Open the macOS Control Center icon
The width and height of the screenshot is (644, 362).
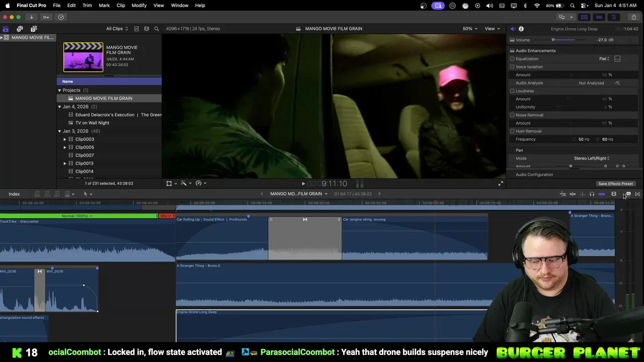[x=584, y=6]
